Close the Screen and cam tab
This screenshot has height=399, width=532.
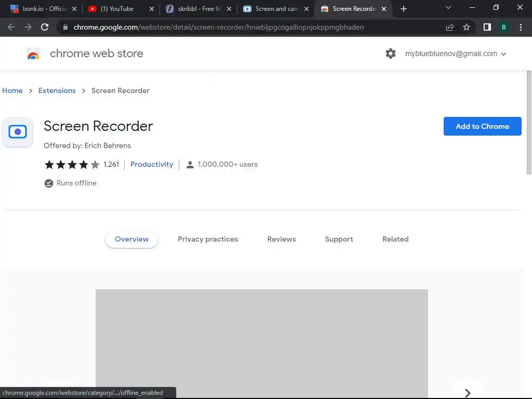point(307,9)
